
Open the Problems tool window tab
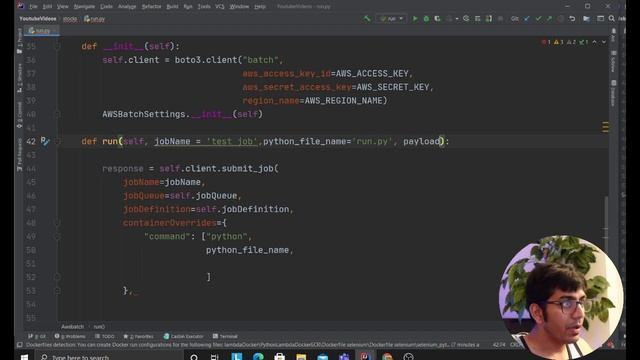pos(70,336)
